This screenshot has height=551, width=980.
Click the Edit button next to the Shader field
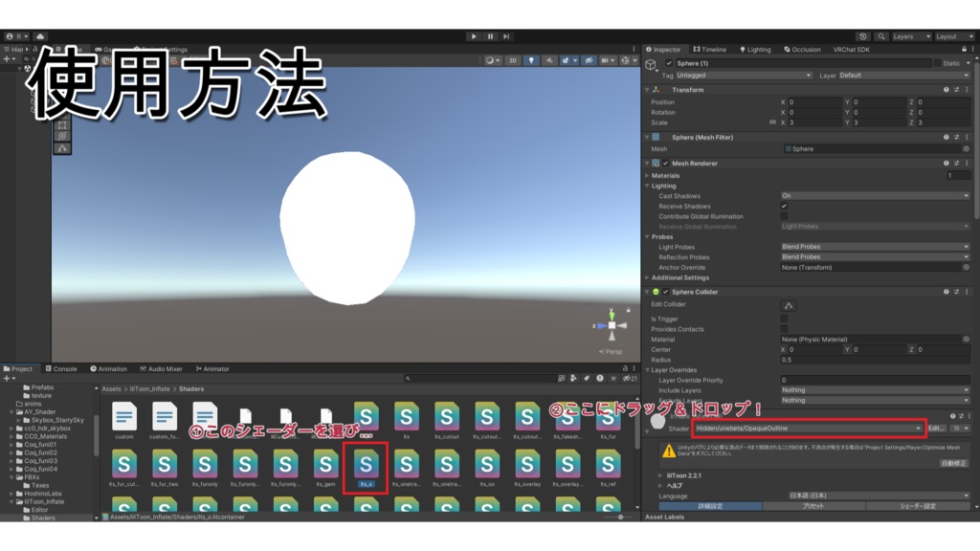point(936,428)
